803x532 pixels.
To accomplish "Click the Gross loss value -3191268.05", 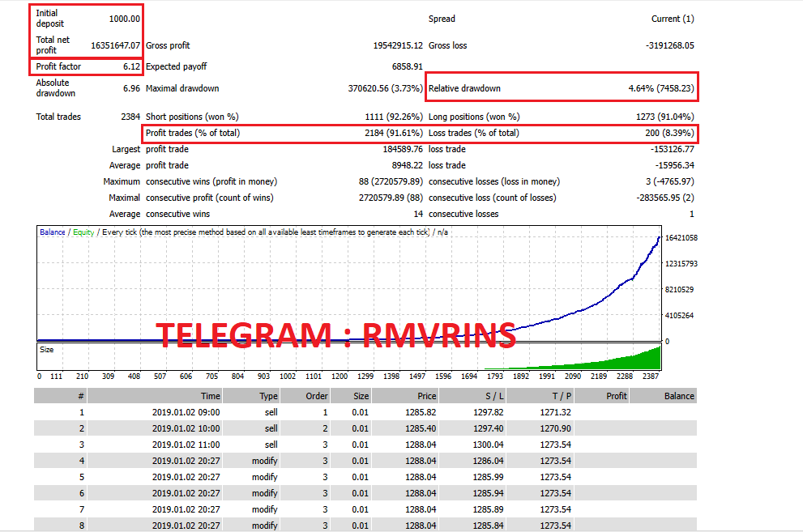I will click(670, 45).
